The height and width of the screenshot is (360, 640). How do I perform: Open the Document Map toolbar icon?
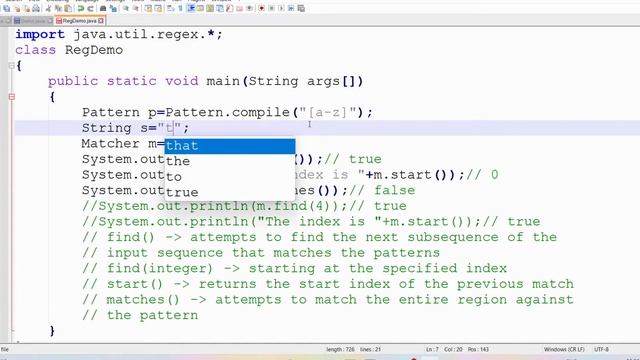pos(210,9)
